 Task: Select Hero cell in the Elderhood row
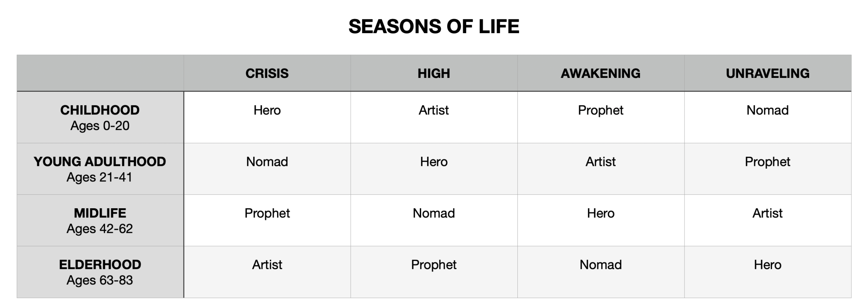pos(768,265)
